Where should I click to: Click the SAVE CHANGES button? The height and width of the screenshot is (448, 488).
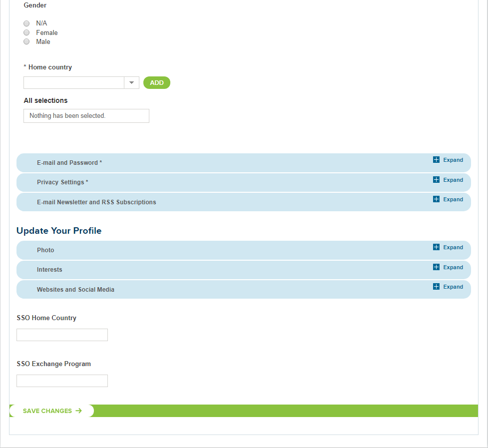(x=51, y=411)
